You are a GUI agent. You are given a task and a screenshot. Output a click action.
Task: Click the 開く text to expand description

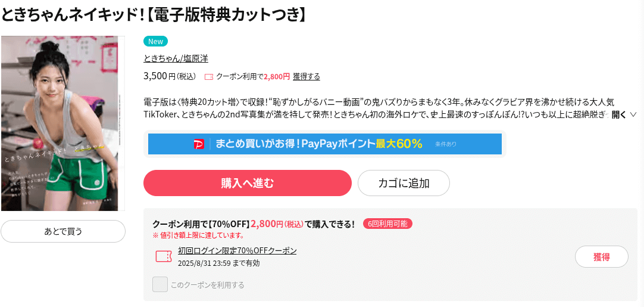click(x=619, y=114)
